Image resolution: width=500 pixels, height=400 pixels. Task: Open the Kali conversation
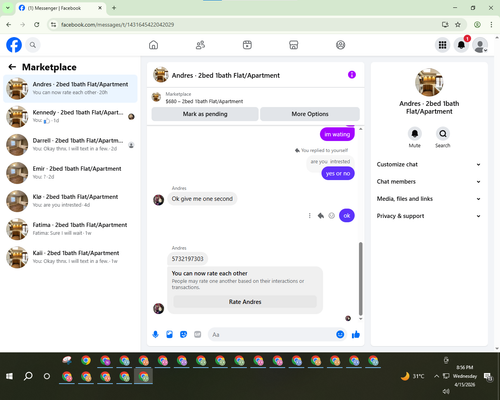(70, 257)
